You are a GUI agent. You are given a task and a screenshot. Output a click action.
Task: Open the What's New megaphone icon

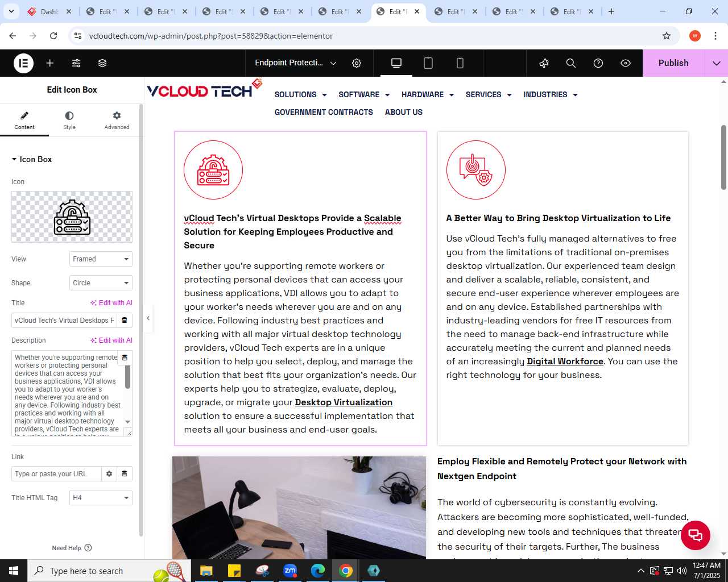[544, 63]
